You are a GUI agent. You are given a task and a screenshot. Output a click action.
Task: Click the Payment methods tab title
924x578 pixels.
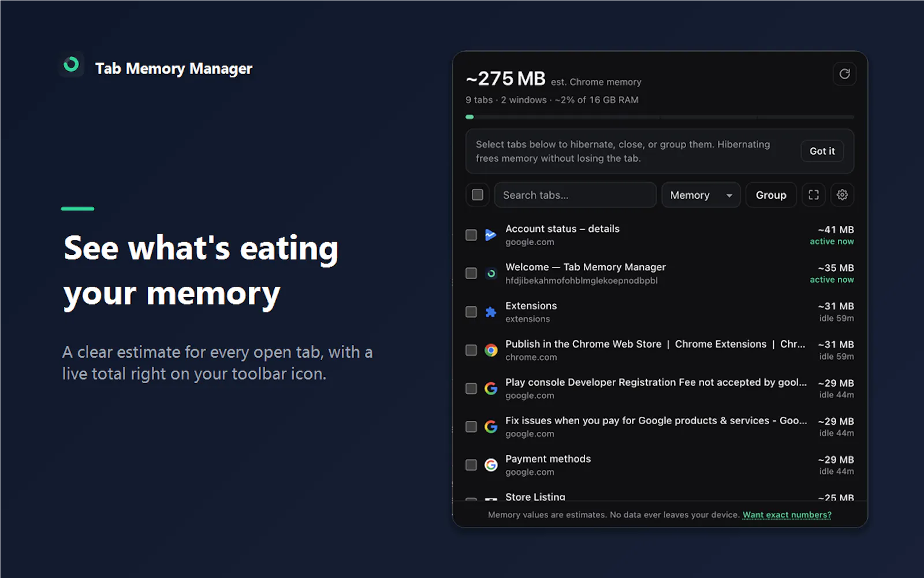(548, 458)
